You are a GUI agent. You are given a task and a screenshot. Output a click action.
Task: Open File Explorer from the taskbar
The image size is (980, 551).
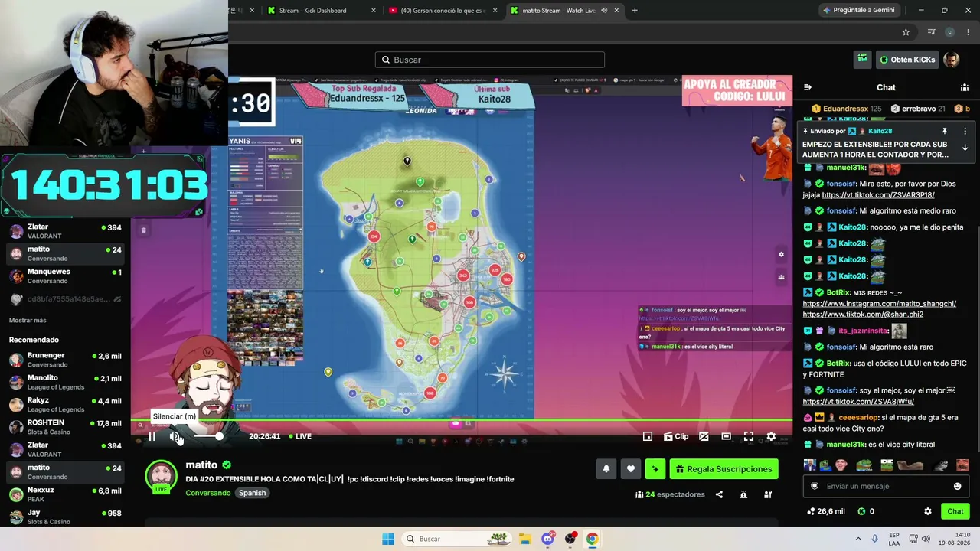[x=524, y=539]
